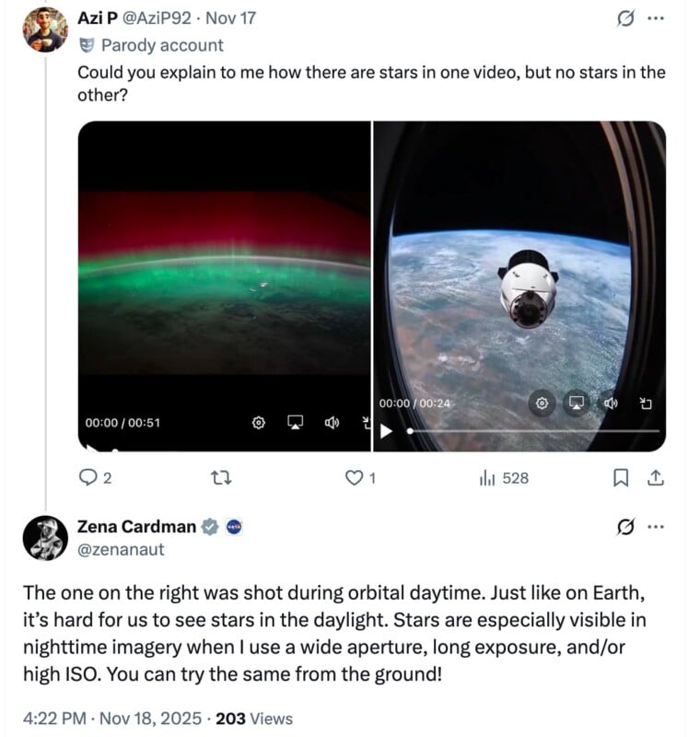Open the more options menu on Azi P's tweet

click(x=654, y=17)
